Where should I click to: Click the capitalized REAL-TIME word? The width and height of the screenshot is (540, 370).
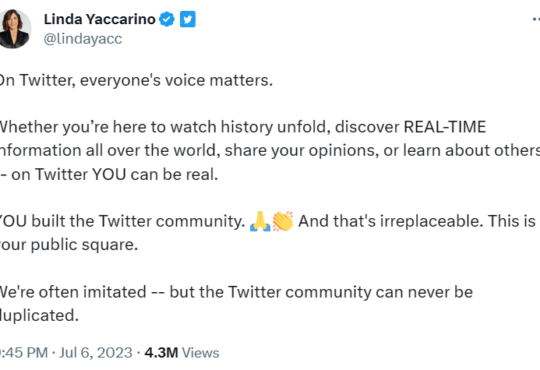[x=445, y=127]
